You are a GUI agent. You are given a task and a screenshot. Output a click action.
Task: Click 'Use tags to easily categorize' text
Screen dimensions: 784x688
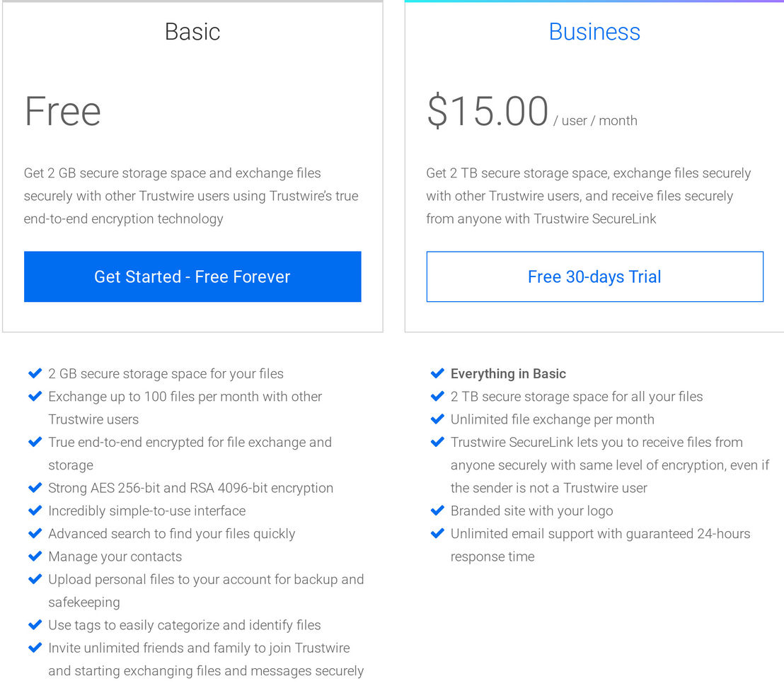coord(185,625)
